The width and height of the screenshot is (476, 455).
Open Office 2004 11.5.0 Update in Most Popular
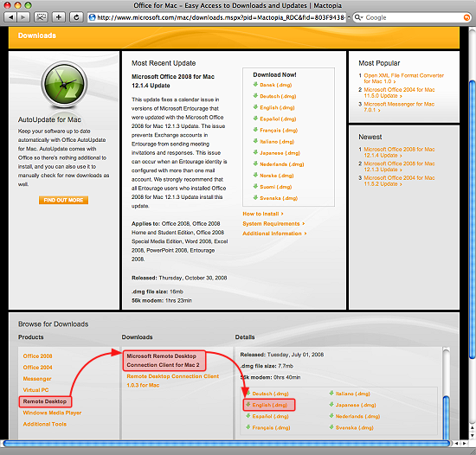399,93
